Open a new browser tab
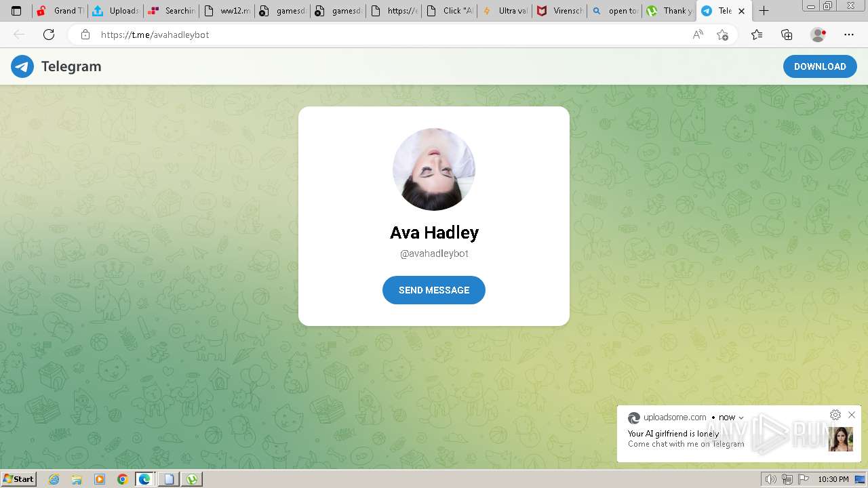Viewport: 868px width, 488px height. (x=764, y=11)
